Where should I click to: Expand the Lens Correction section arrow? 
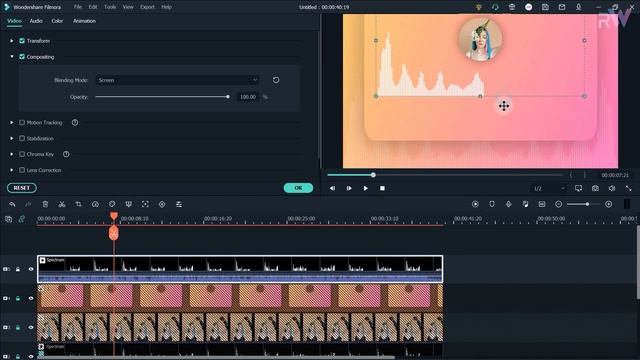pyautogui.click(x=12, y=170)
